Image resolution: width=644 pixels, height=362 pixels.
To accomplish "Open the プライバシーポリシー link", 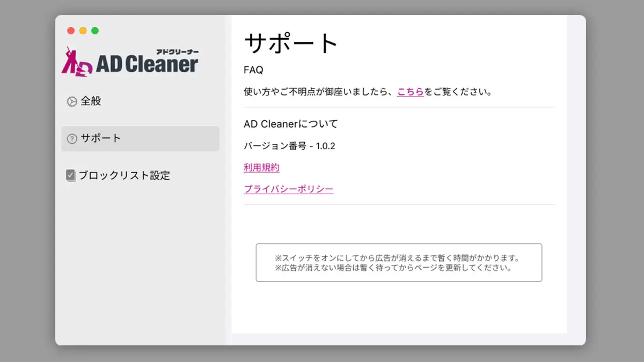I will point(288,189).
